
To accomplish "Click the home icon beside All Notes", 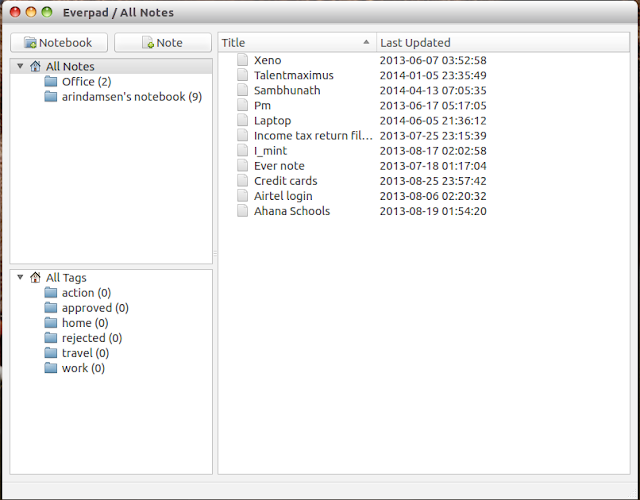I will (36, 66).
